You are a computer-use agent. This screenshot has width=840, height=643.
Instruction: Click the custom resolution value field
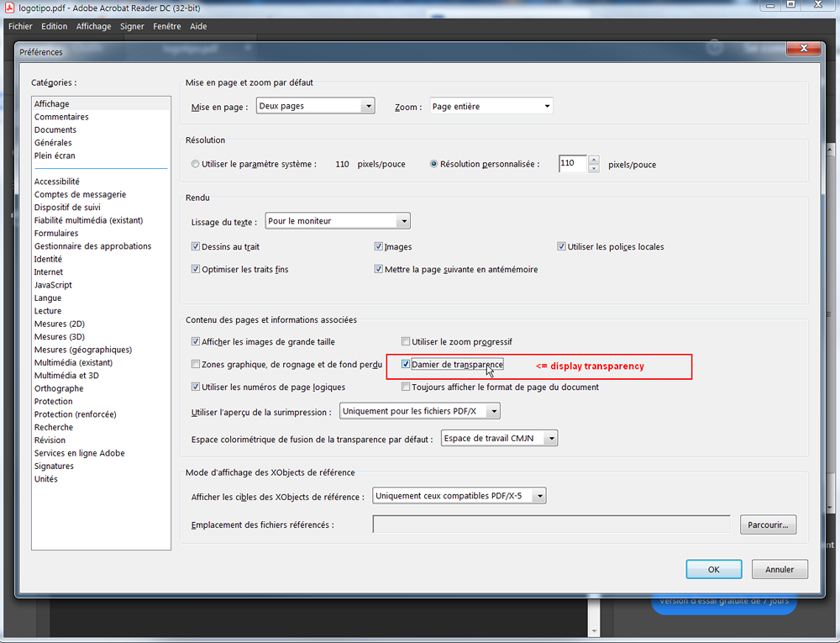point(573,163)
